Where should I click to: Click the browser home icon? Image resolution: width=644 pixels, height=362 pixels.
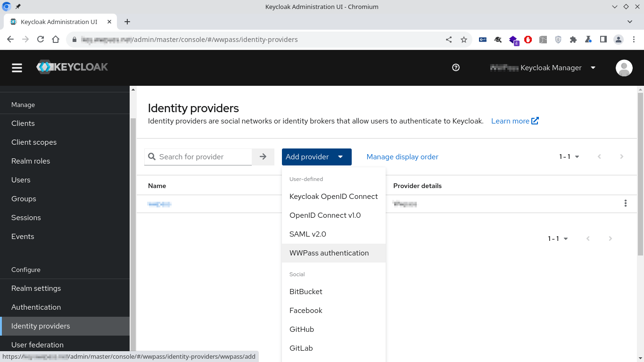click(56, 40)
